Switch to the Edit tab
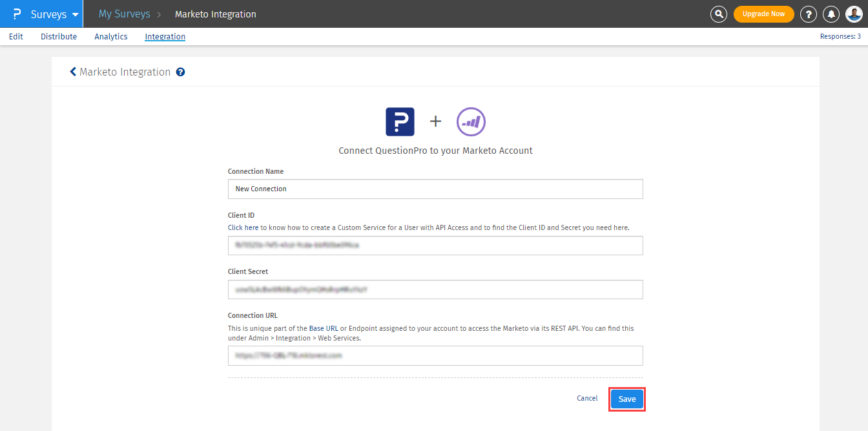This screenshot has width=868, height=431. (x=15, y=36)
